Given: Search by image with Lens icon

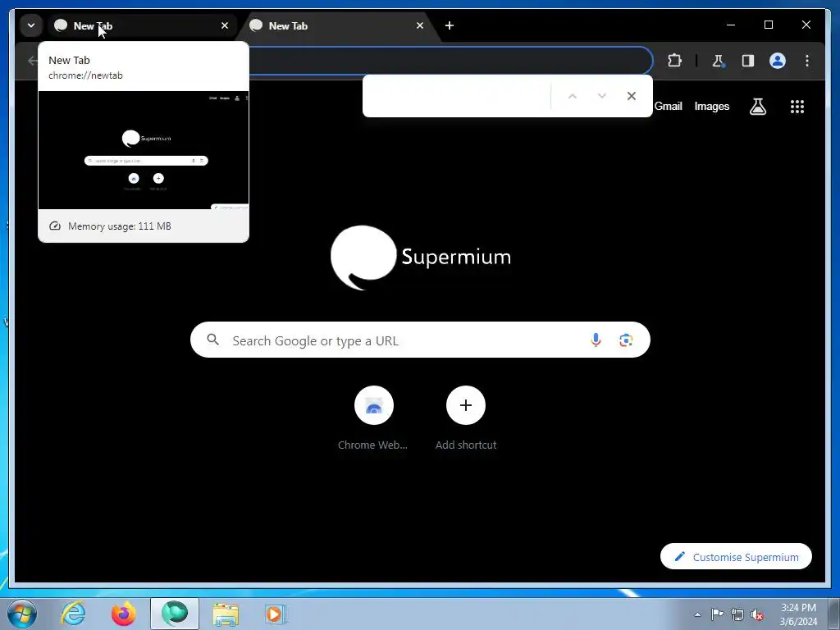Looking at the screenshot, I should point(626,340).
